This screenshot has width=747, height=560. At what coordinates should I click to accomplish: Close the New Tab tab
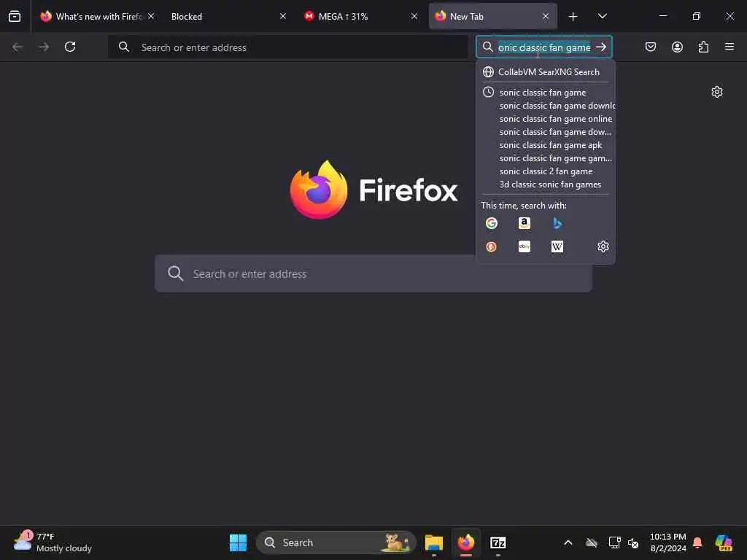tap(546, 16)
